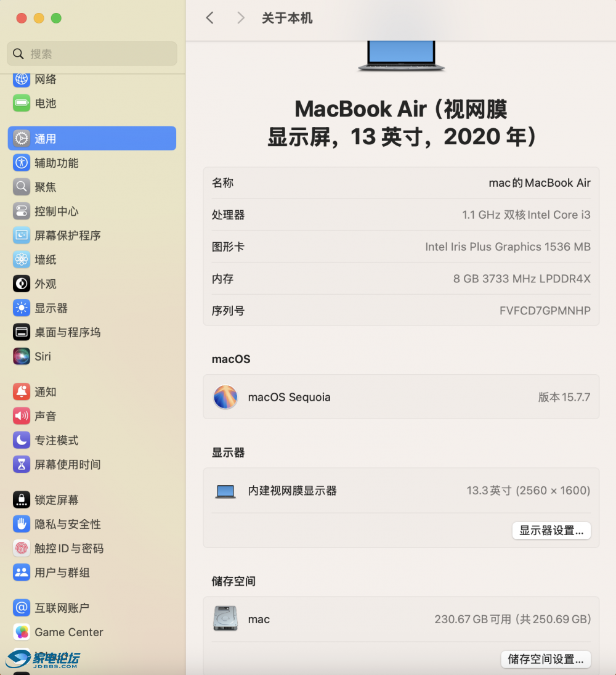Select the serial number FVFCD7GPMNHP

click(x=545, y=311)
